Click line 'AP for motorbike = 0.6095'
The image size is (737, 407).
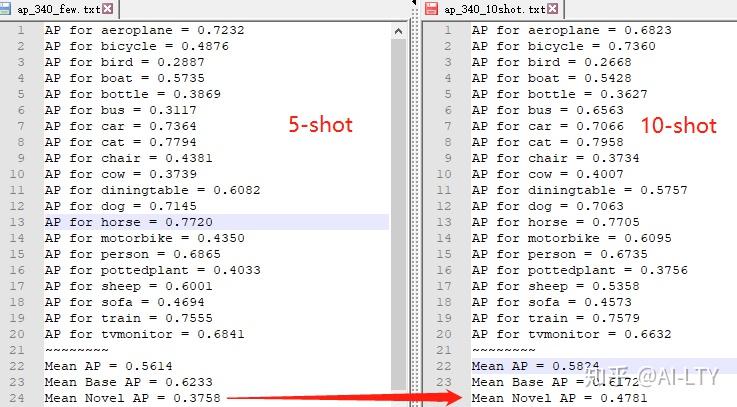(x=572, y=238)
